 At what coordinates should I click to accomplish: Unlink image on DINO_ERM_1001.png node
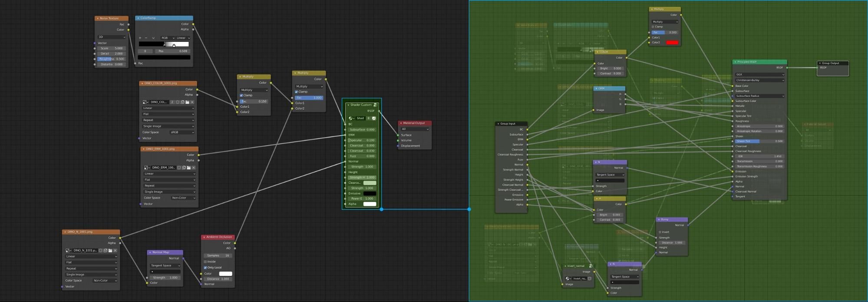click(194, 168)
